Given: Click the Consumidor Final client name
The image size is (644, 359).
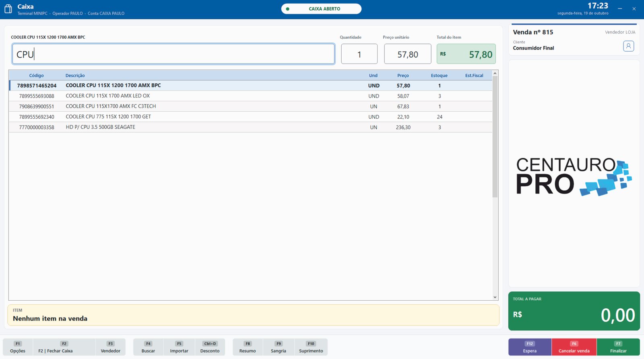Looking at the screenshot, I should 533,48.
